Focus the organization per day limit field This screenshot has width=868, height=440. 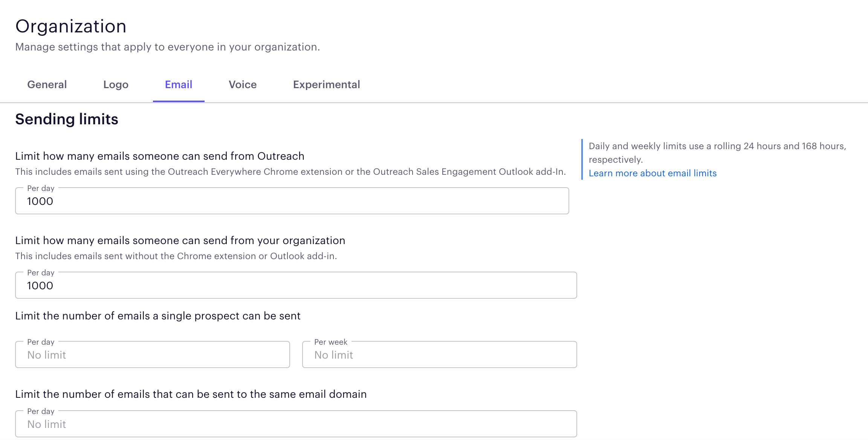pyautogui.click(x=295, y=286)
